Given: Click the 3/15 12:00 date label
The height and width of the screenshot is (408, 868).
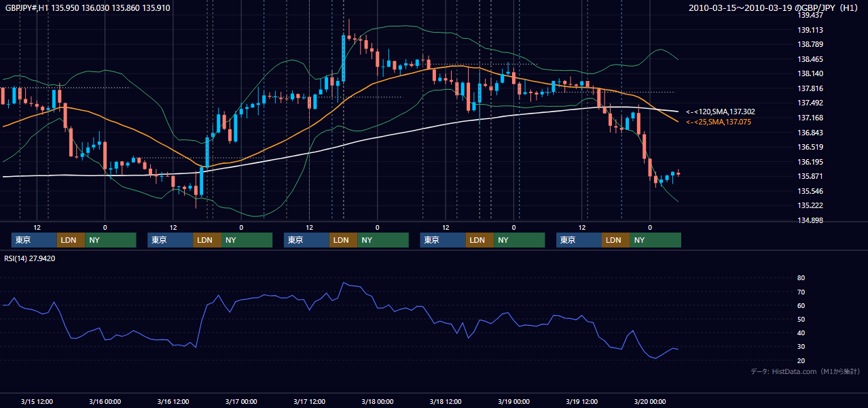Looking at the screenshot, I should (x=37, y=401).
